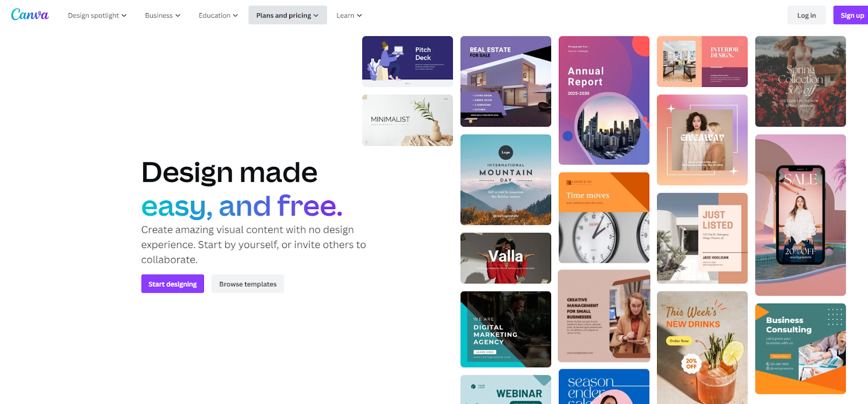
Task: Open the Business dropdown menu
Action: pyautogui.click(x=163, y=15)
